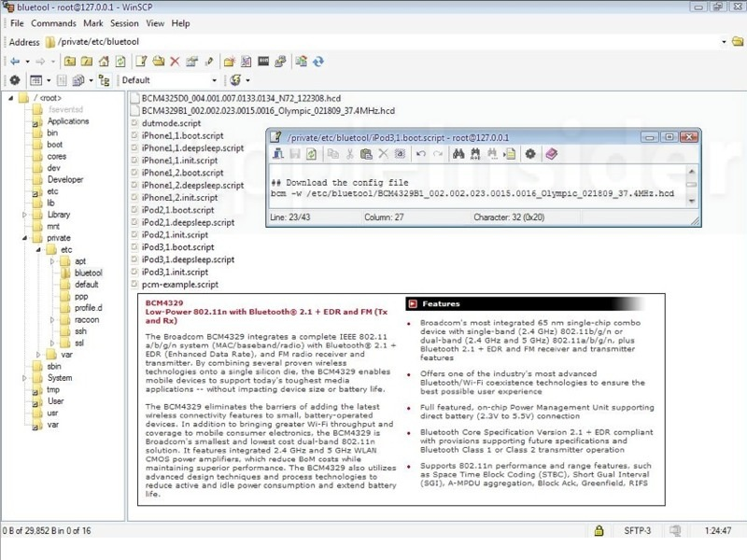Click the red Delete icon in main toolbar
The height and width of the screenshot is (560, 747).
(175, 62)
